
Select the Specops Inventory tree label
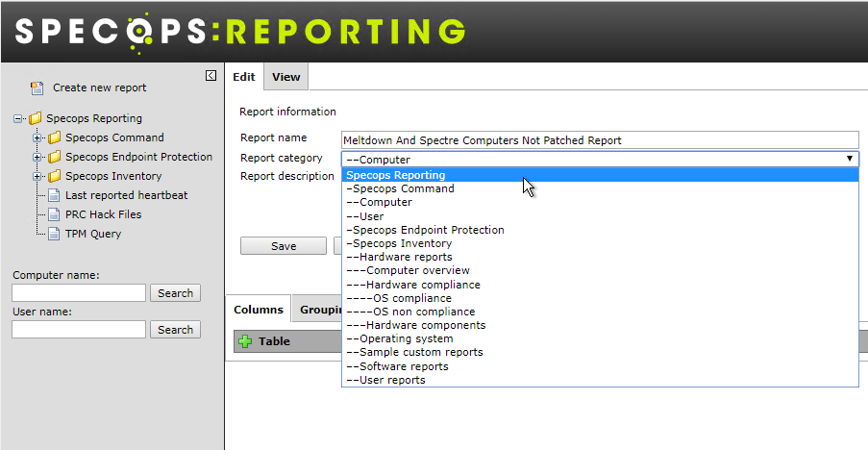tap(113, 176)
